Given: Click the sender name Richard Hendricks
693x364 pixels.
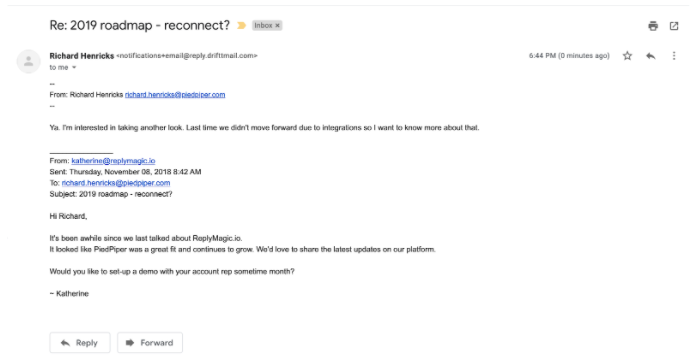Looking at the screenshot, I should coord(82,56).
